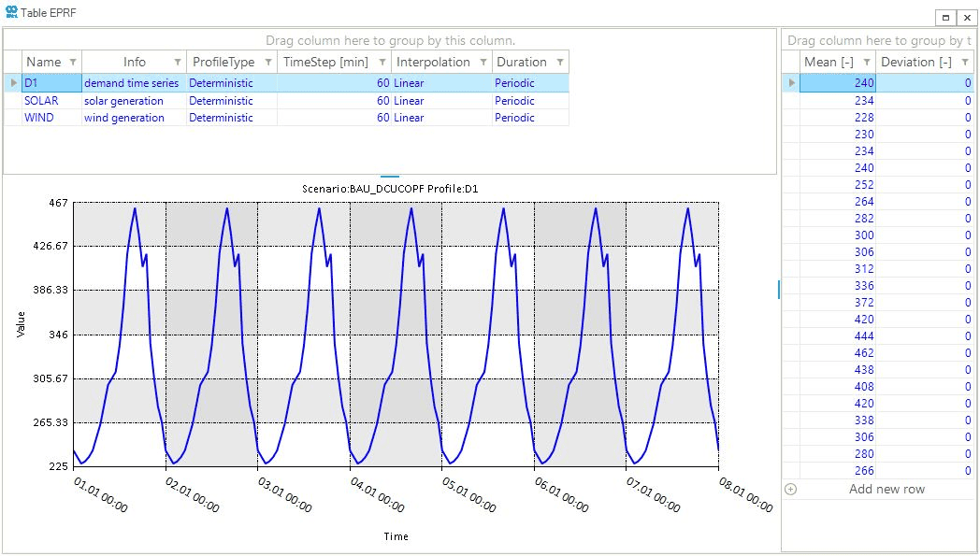The height and width of the screenshot is (556, 980).
Task: Open Interpolation column filter icon
Action: 483,63
